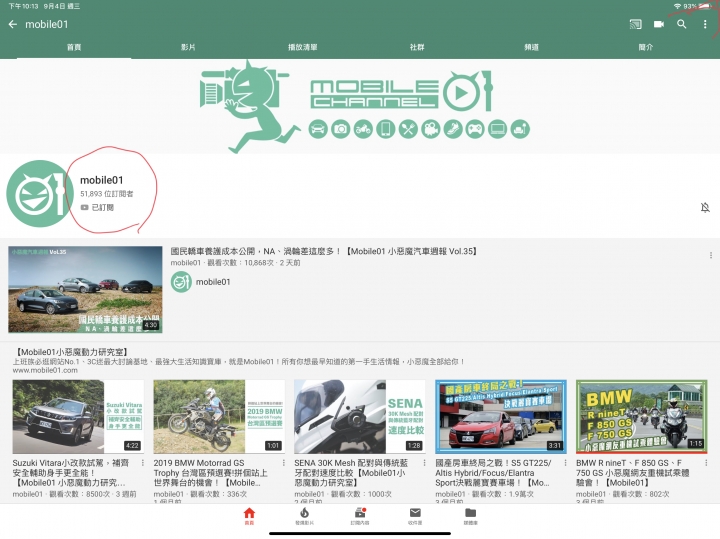The width and height of the screenshot is (720, 539).
Task: Tap the 已訂閱 subscribed button
Action: tap(97, 208)
